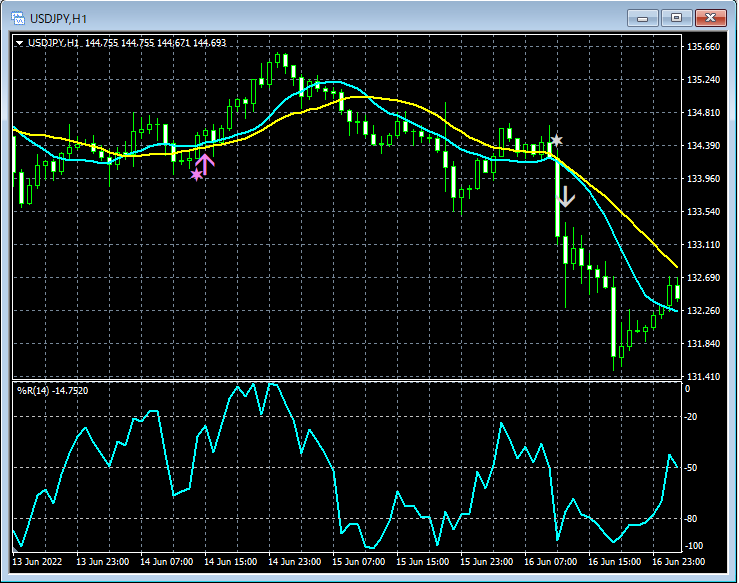Click the 15 Jun 07:00 time label
This screenshot has width=739, height=583.
(358, 562)
